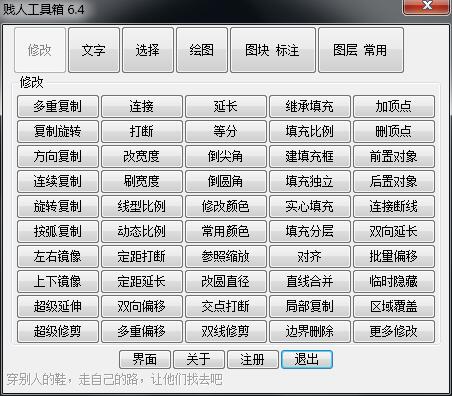
Task: Click the 超级修剪 button
Action: click(58, 331)
